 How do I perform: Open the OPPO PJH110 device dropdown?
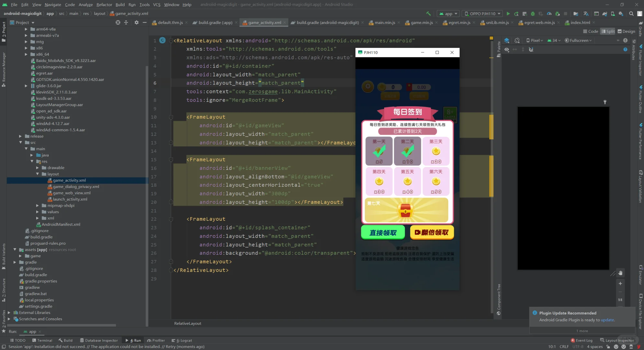coord(482,14)
